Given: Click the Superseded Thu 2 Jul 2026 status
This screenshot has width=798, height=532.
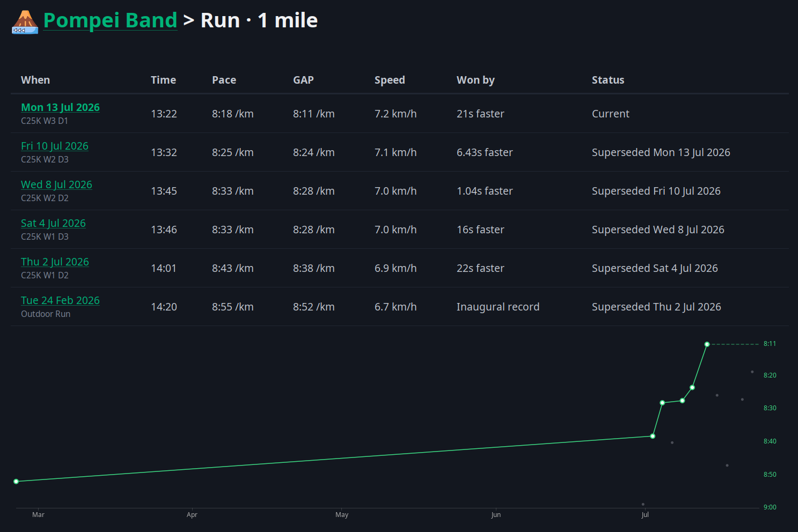Looking at the screenshot, I should coord(656,307).
